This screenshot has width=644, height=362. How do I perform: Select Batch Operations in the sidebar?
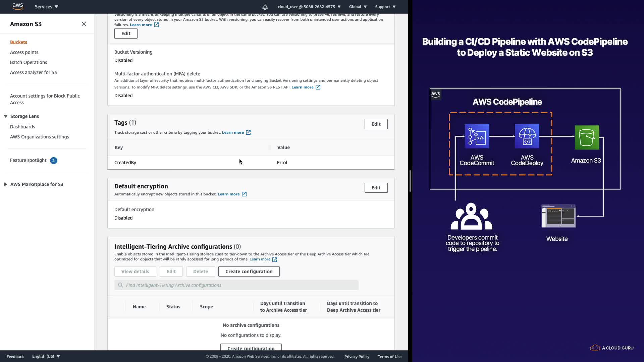tap(29, 62)
